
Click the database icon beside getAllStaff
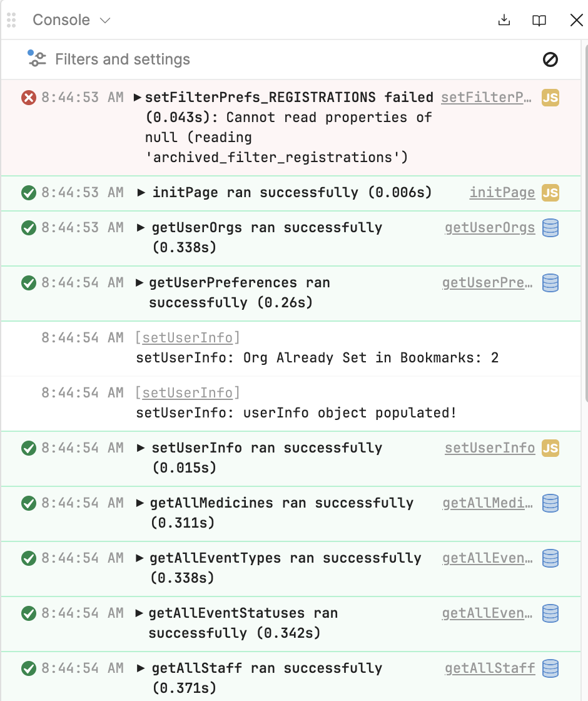tap(550, 668)
